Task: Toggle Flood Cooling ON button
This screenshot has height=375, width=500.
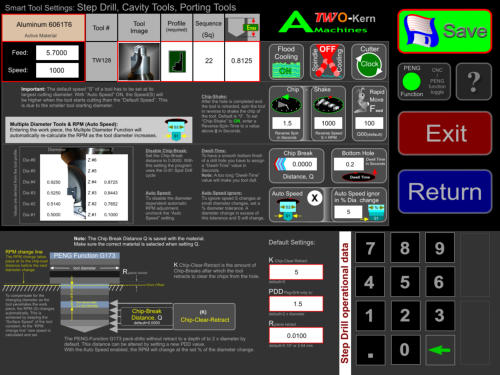Action: (x=286, y=62)
